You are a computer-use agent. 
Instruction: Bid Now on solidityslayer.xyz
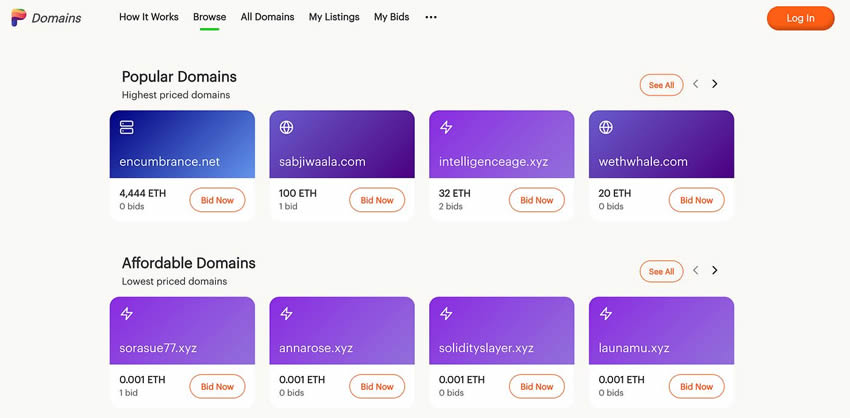(x=537, y=386)
